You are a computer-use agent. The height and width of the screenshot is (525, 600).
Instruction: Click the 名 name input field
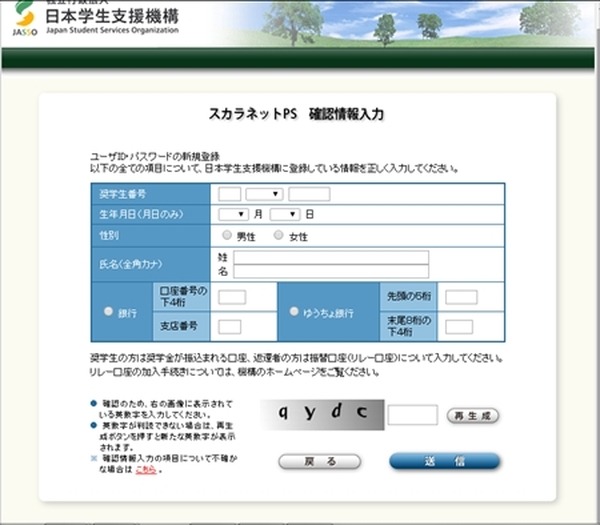331,271
